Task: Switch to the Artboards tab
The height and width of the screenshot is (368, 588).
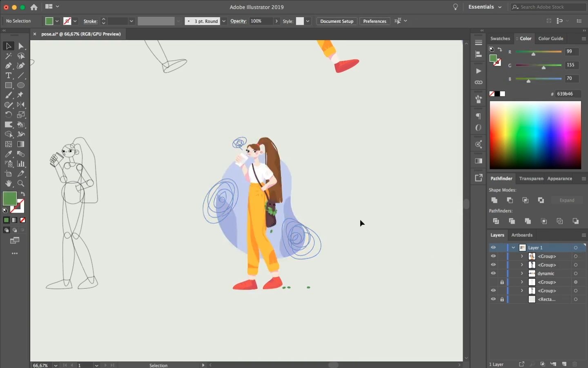Action: [x=522, y=235]
